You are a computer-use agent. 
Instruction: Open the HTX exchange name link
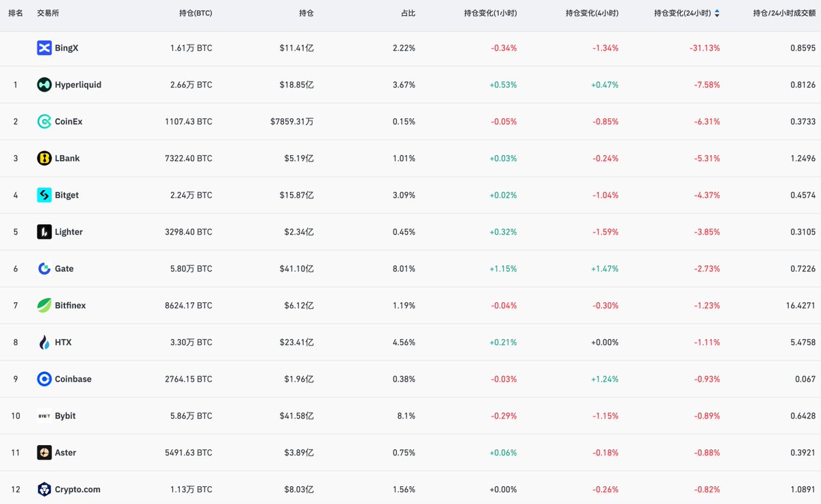(x=63, y=342)
